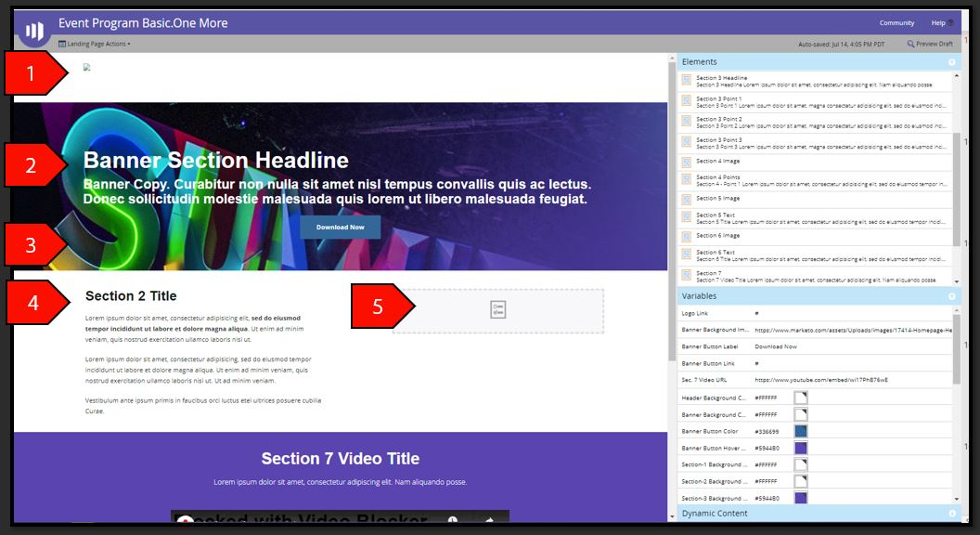Select the Banner Section Headline text
980x535 pixels.
216,160
